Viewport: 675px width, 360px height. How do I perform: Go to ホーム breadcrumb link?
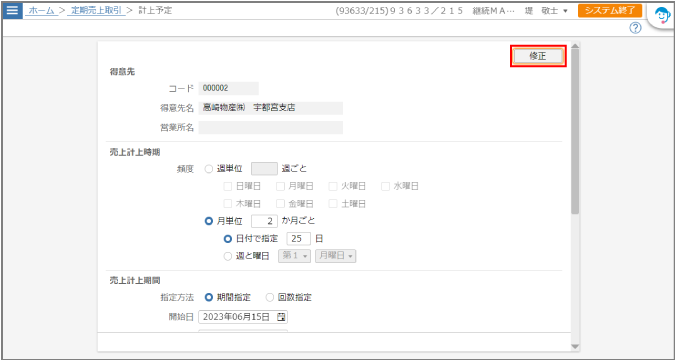point(41,11)
